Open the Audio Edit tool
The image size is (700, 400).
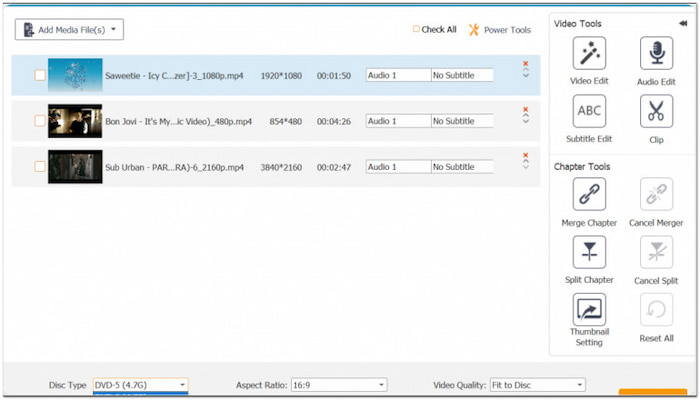655,53
